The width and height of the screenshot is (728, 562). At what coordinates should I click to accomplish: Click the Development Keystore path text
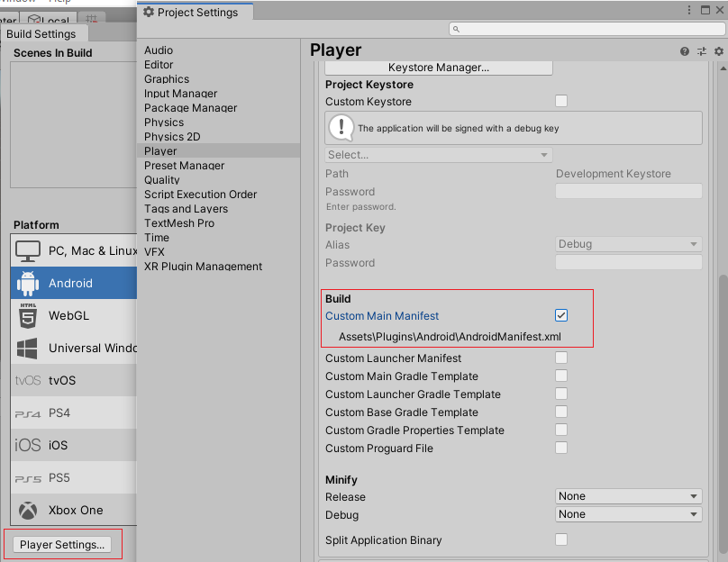click(x=613, y=174)
